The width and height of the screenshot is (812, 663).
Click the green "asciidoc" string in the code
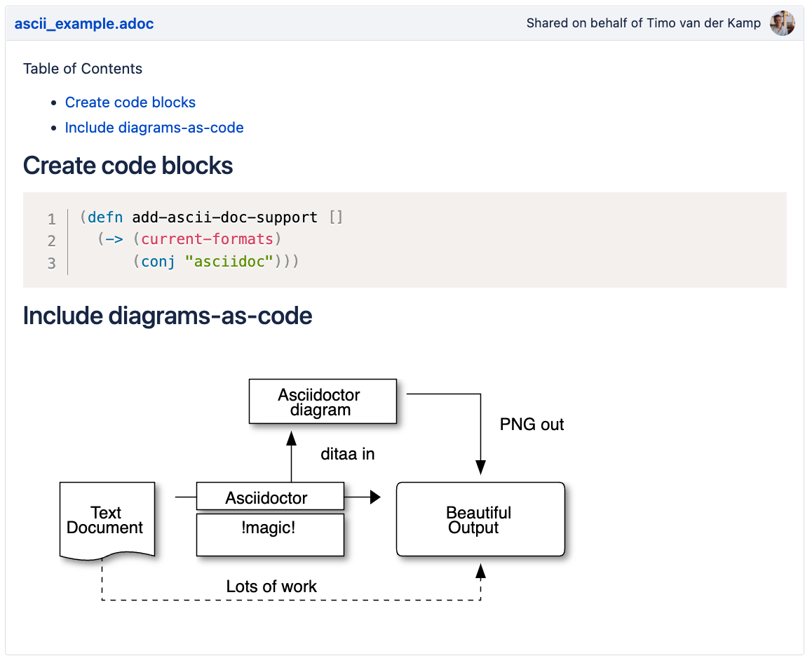pyautogui.click(x=229, y=262)
